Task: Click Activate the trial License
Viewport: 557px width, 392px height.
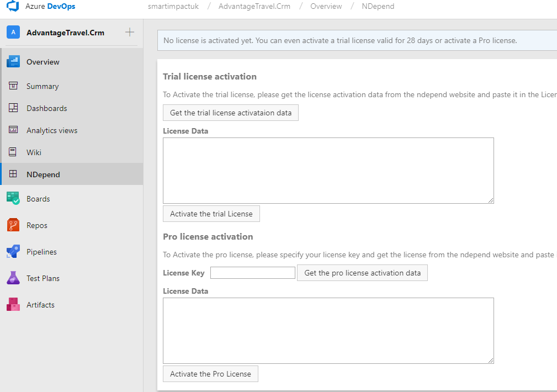Action: pyautogui.click(x=211, y=214)
